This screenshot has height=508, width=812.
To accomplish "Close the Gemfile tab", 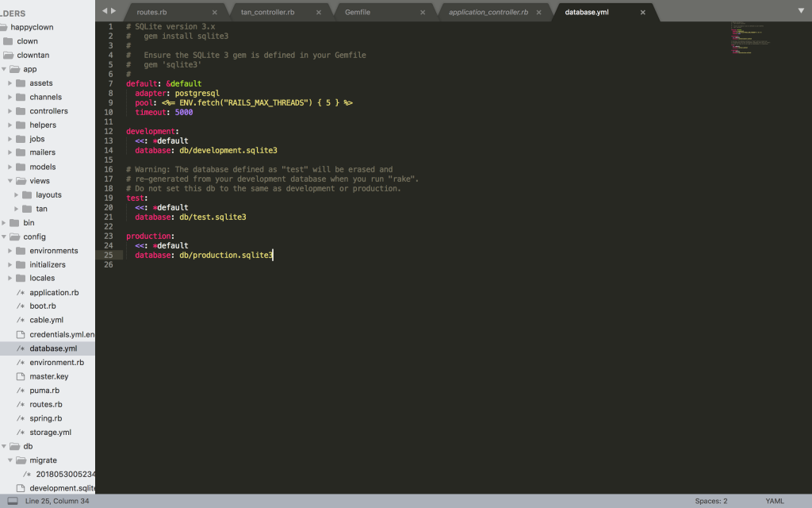I will [423, 13].
